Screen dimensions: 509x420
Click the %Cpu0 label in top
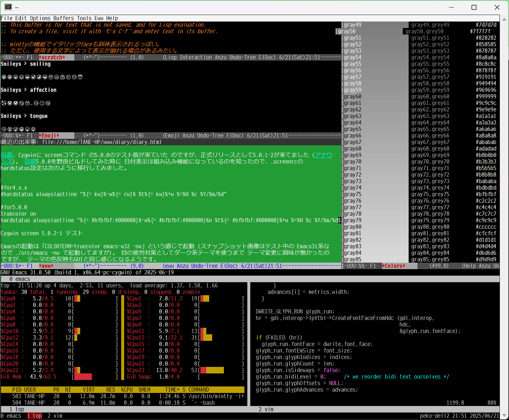pos(8,298)
